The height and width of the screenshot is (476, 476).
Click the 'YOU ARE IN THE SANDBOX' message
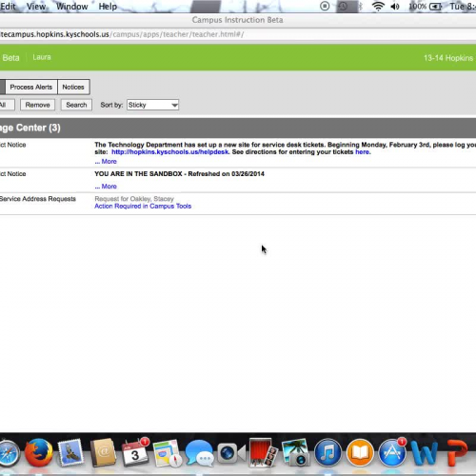pos(179,174)
